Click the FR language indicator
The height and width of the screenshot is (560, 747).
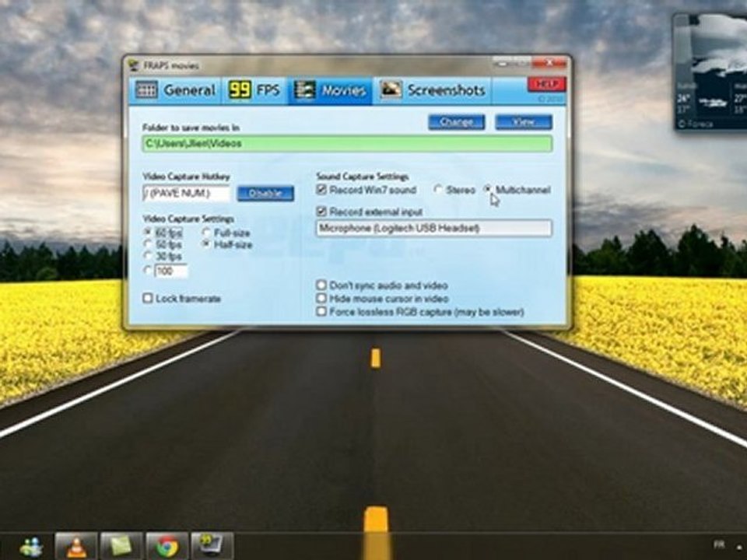(718, 544)
